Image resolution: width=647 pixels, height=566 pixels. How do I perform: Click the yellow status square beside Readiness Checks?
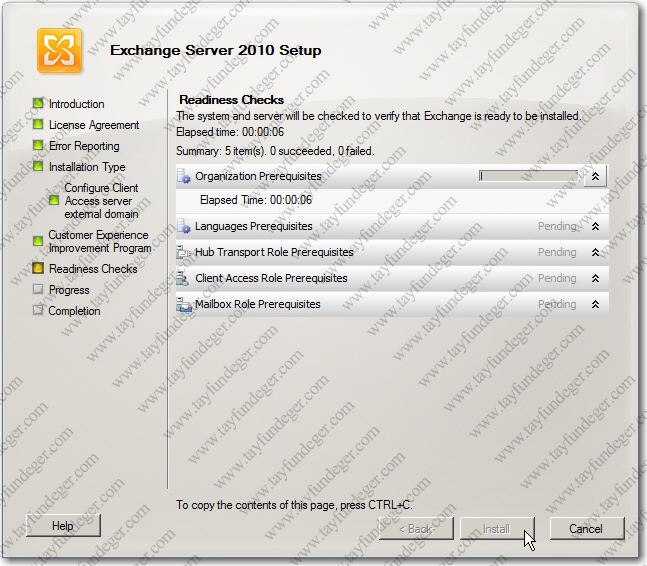click(38, 269)
